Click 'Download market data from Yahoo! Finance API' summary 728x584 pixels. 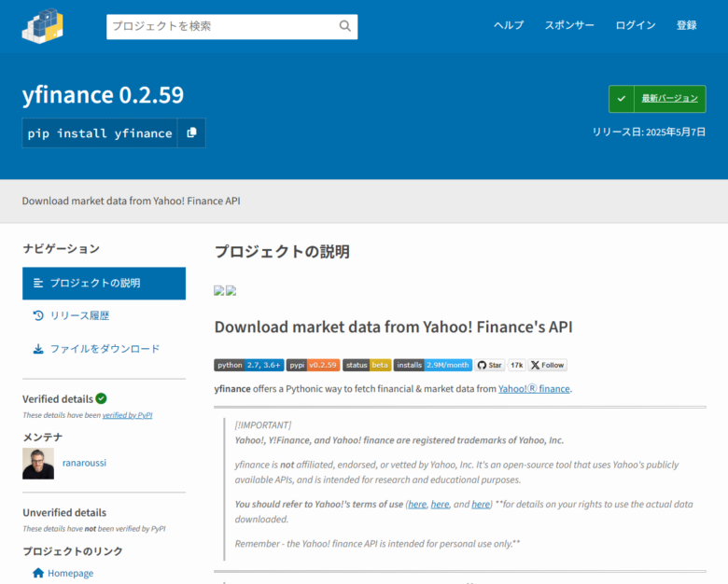point(131,201)
